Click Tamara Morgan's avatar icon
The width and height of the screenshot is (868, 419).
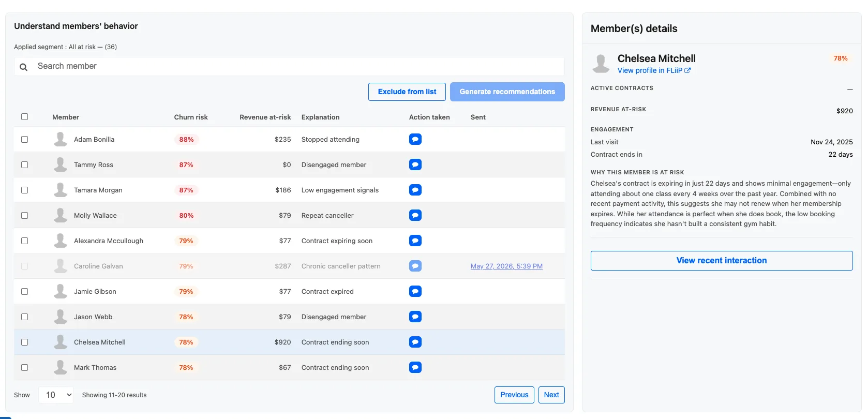pos(61,190)
